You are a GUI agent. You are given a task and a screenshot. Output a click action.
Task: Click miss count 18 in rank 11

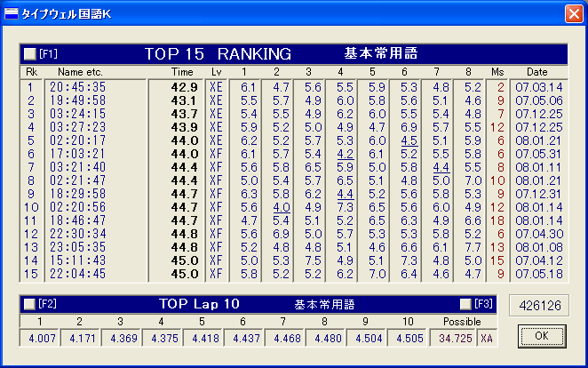(497, 220)
